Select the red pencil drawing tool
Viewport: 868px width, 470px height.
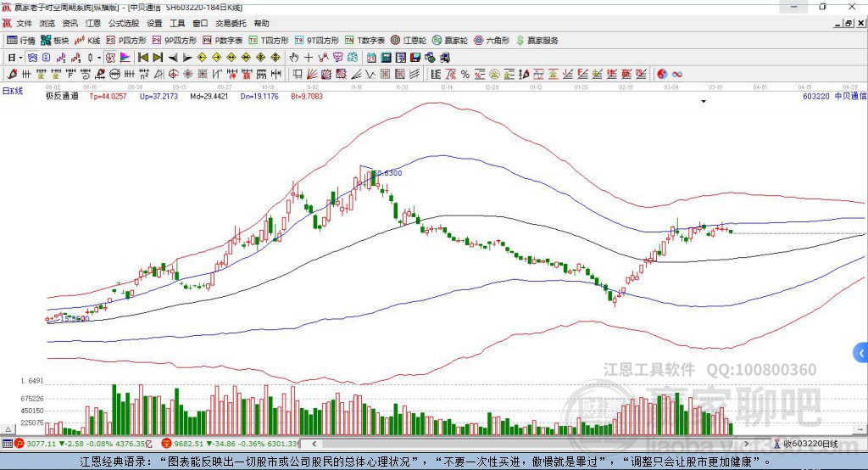(12, 74)
